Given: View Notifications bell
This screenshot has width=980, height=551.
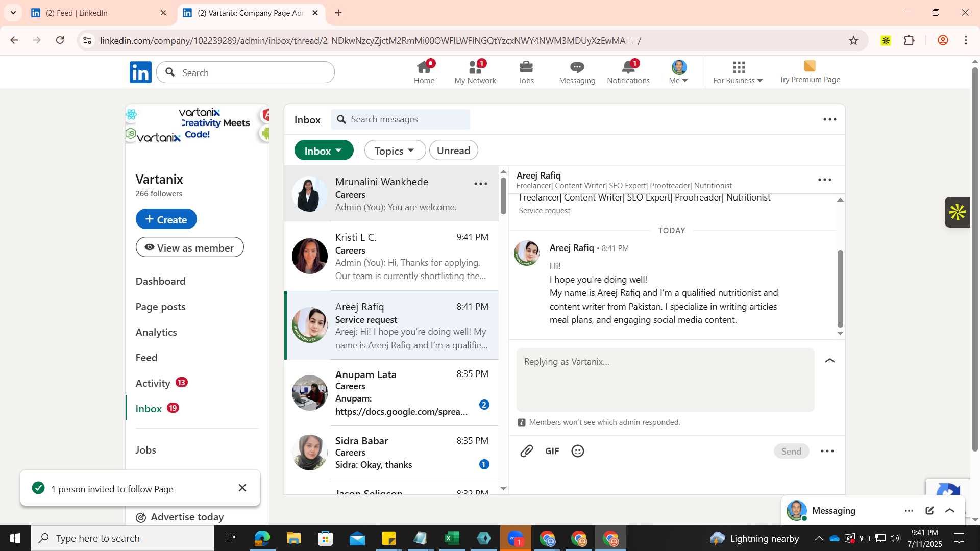Looking at the screenshot, I should tap(628, 72).
